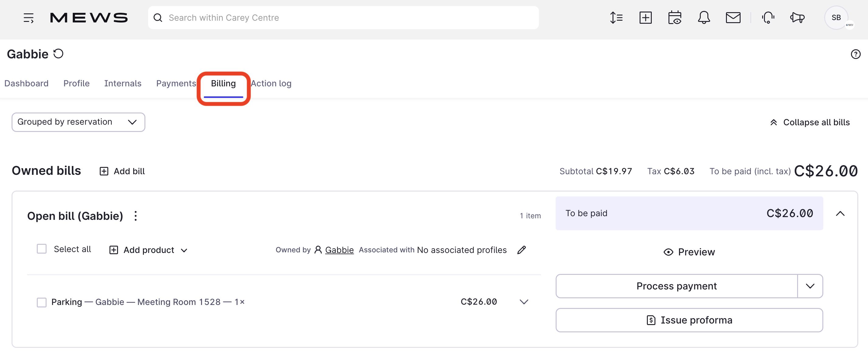Preview the bill with eye icon
Image resolution: width=868 pixels, height=353 pixels.
(x=689, y=252)
